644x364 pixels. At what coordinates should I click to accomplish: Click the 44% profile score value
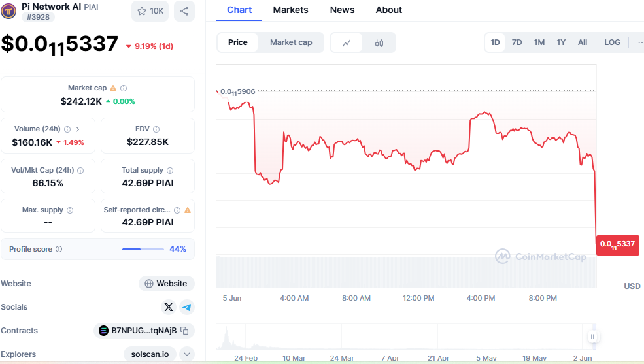(x=178, y=249)
